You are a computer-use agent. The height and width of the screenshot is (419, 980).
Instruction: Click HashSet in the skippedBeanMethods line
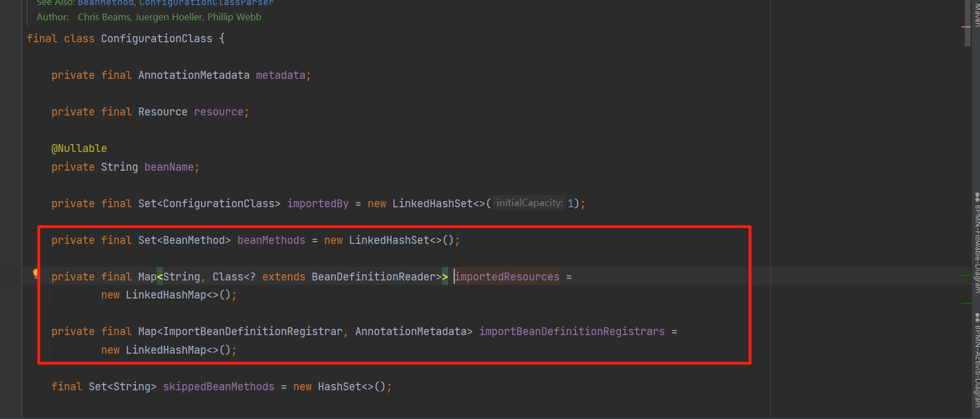[x=339, y=386]
